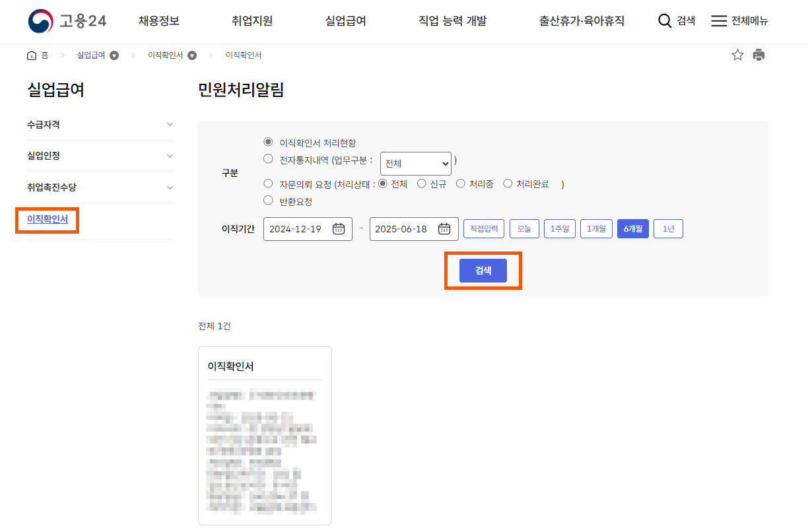Select the 이직확인서 처리현황 radio button

pyautogui.click(x=268, y=141)
